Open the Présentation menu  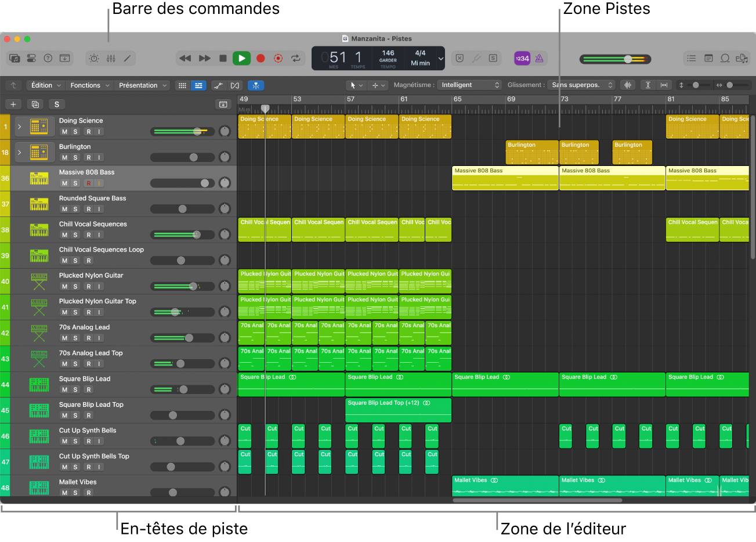(139, 85)
